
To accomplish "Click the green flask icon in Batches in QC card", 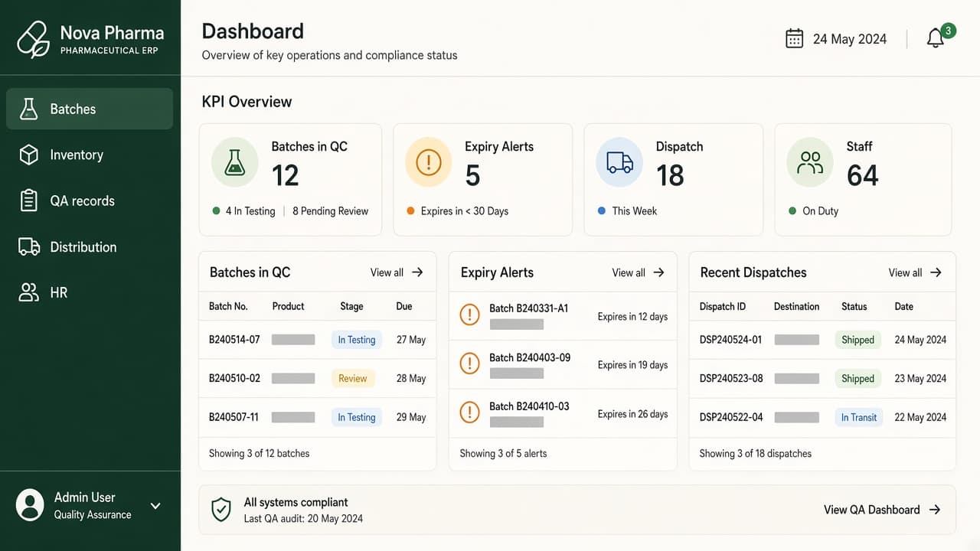I will click(235, 162).
